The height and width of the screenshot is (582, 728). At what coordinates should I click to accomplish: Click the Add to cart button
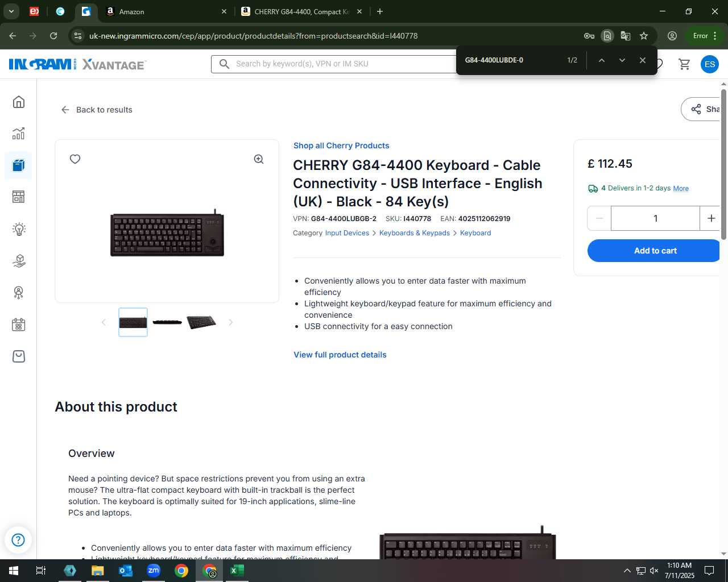[x=654, y=251]
